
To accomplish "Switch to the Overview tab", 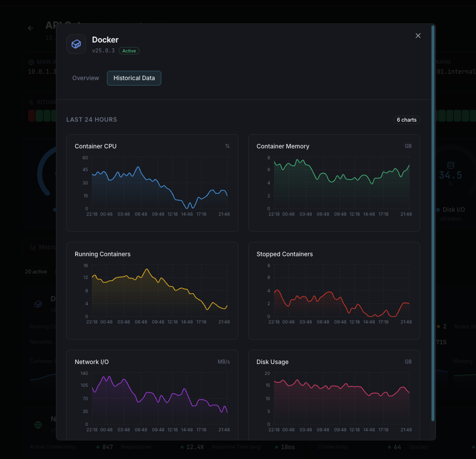I will coord(86,78).
